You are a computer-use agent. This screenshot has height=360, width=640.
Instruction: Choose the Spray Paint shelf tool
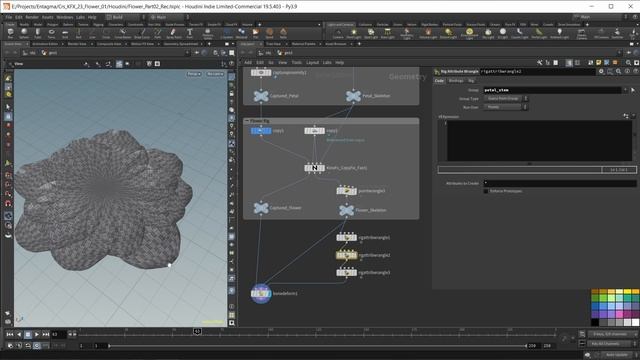(x=173, y=33)
